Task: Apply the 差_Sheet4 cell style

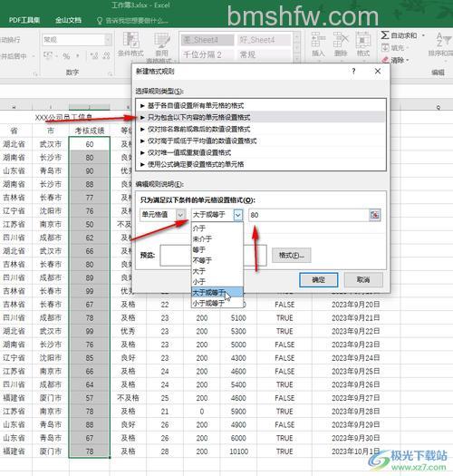Action: pos(207,40)
